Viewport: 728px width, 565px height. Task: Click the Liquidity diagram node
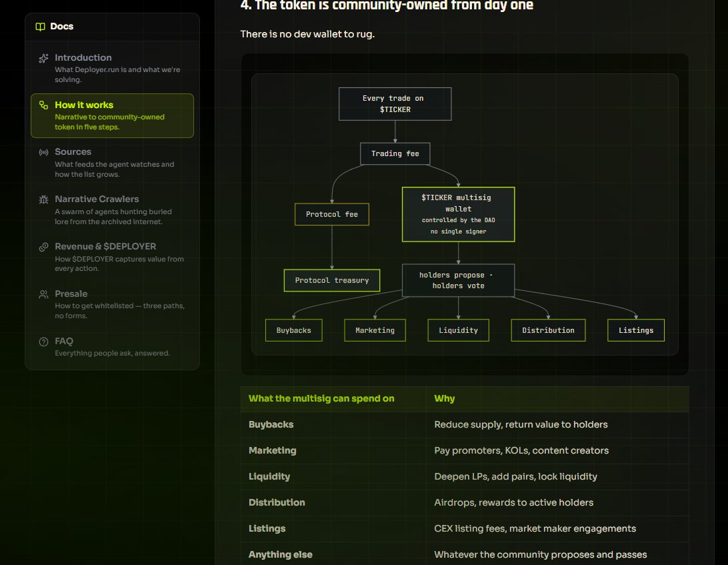pyautogui.click(x=458, y=330)
